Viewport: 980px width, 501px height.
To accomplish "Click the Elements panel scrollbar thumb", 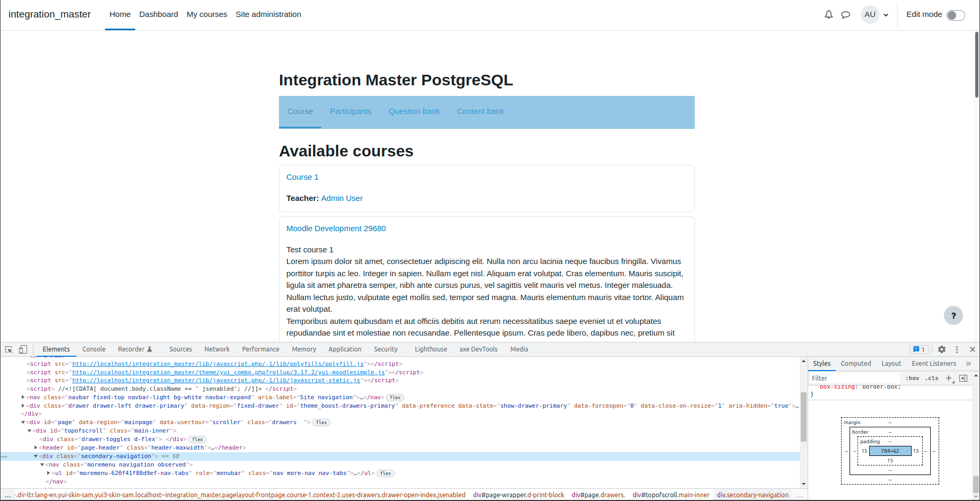I will tap(803, 417).
